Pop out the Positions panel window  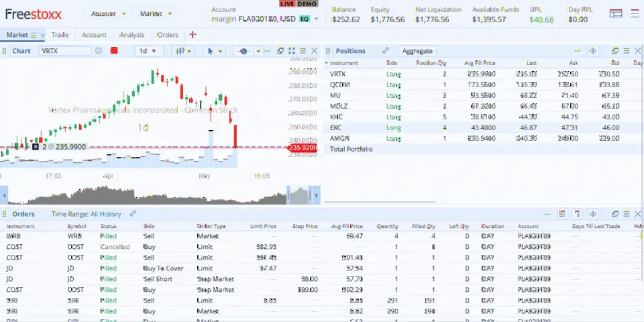coord(615,51)
